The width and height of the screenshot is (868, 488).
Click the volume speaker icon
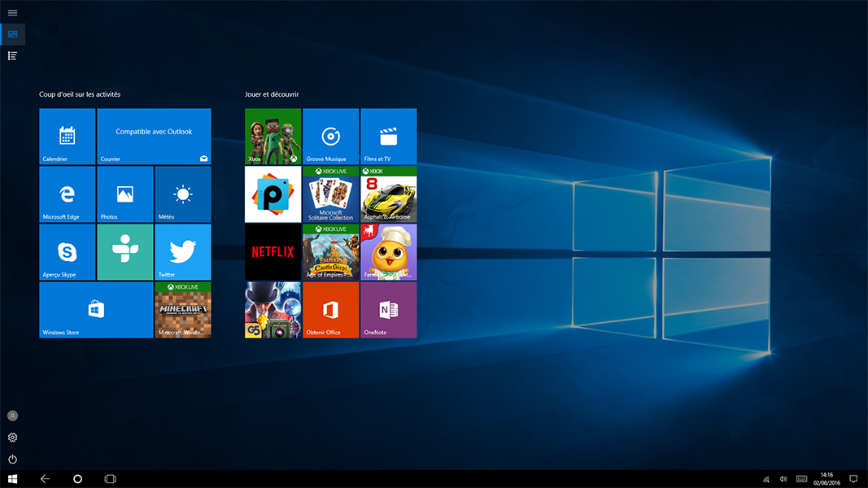coord(783,479)
